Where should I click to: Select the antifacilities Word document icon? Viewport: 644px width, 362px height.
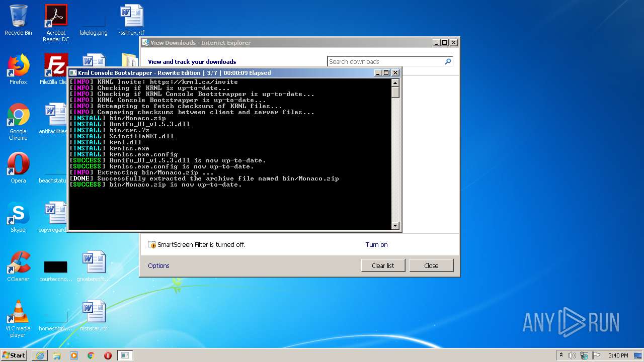pos(54,119)
